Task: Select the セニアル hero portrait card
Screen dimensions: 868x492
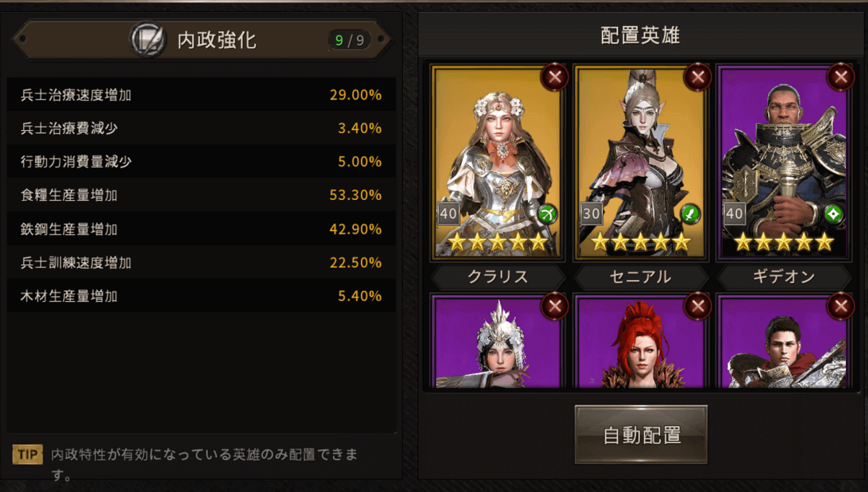Action: pyautogui.click(x=641, y=162)
